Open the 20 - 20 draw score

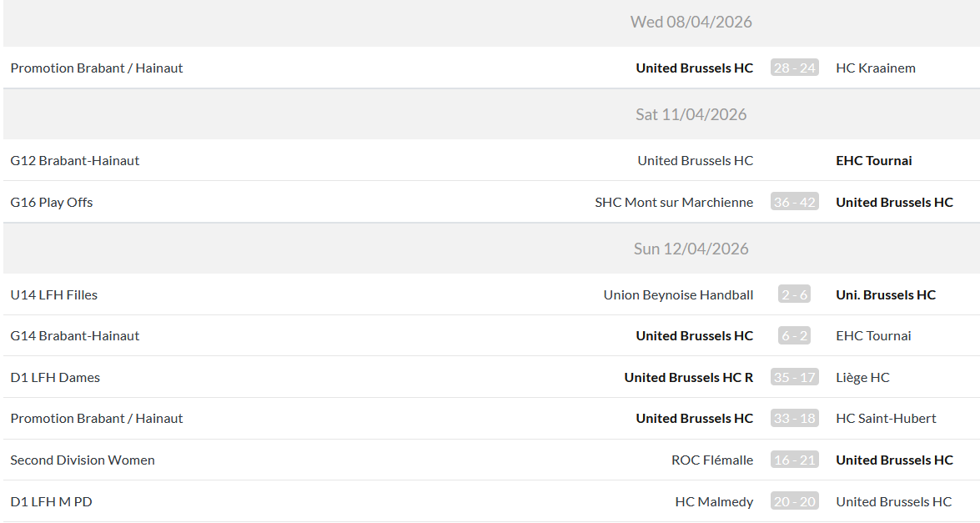tap(794, 501)
